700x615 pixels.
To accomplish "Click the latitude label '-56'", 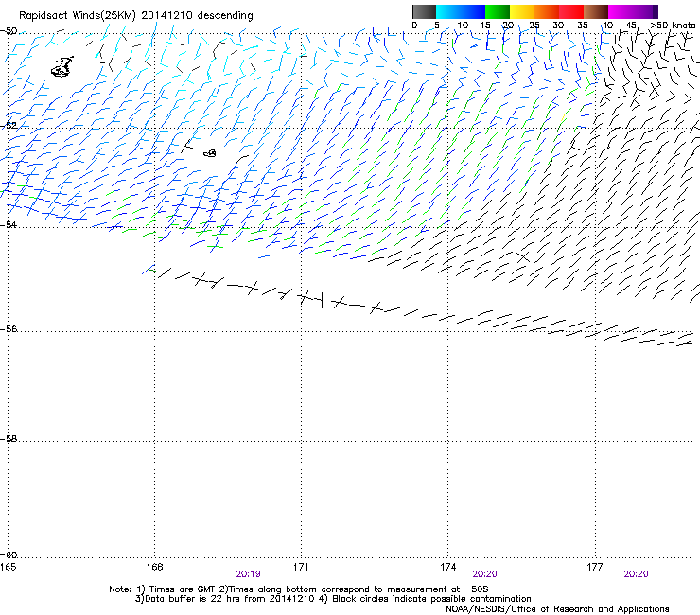I will tap(9, 328).
